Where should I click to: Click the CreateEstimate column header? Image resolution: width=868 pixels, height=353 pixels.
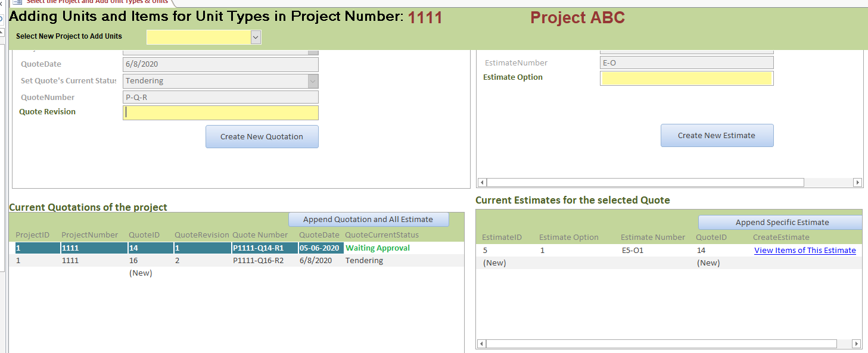[x=781, y=238]
